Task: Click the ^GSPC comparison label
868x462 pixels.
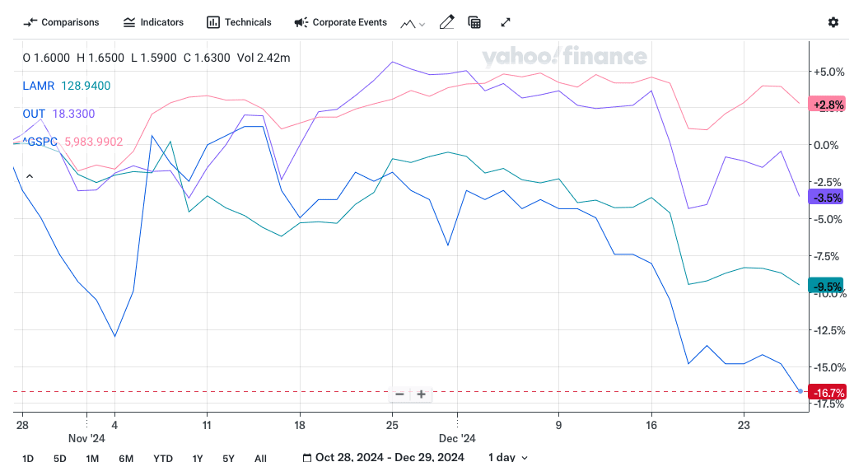Action: click(40, 142)
